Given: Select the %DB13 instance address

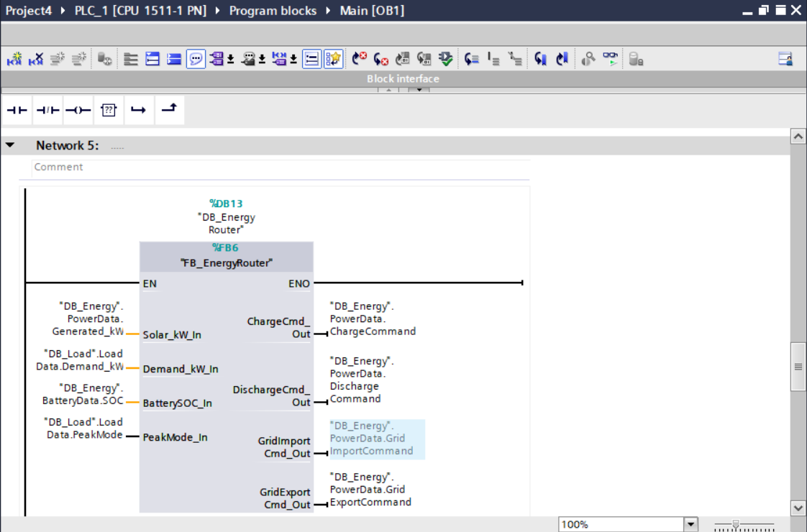Looking at the screenshot, I should click(226, 203).
